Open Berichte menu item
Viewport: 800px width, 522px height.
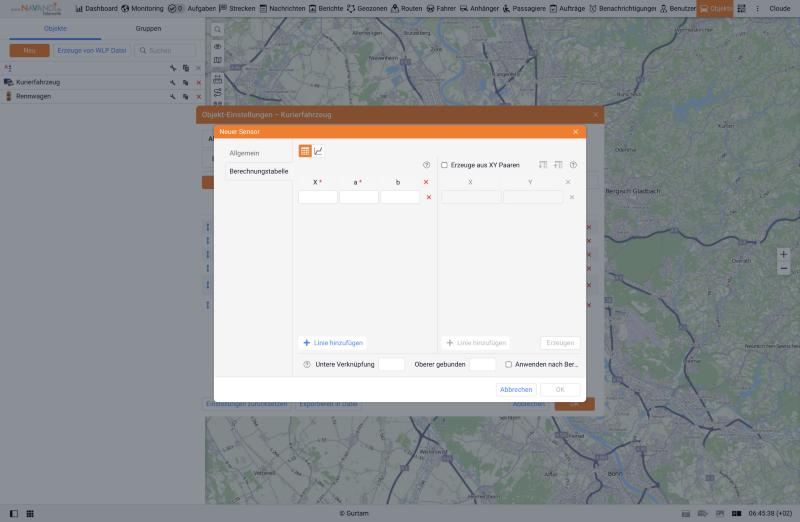point(326,9)
